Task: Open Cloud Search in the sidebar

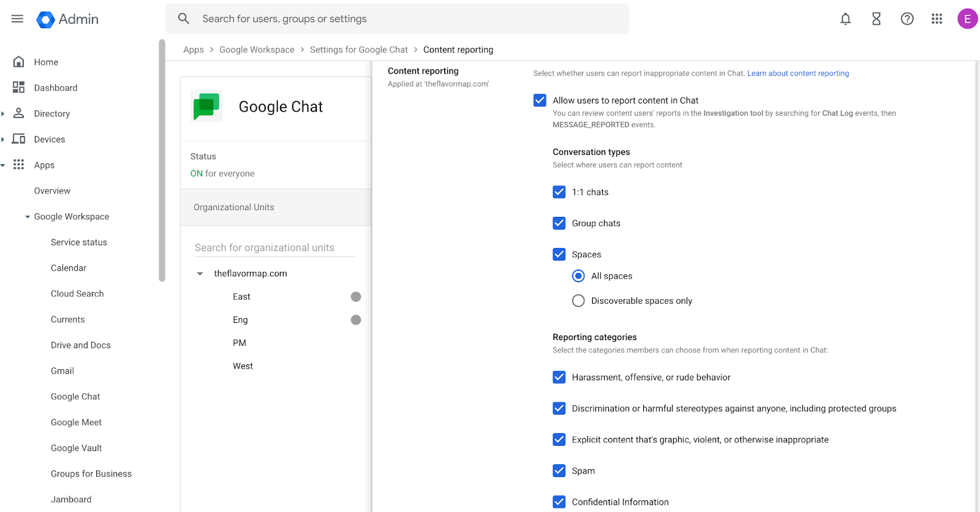Action: pyautogui.click(x=77, y=294)
